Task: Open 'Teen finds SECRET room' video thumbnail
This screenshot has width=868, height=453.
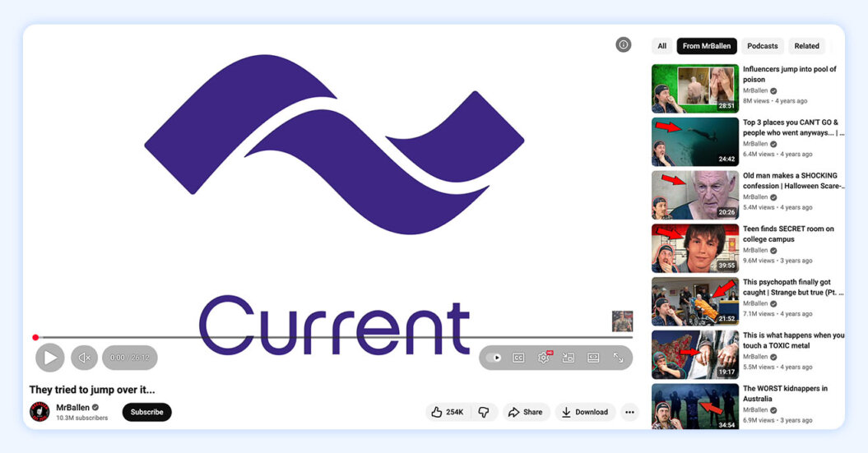Action: tap(694, 248)
